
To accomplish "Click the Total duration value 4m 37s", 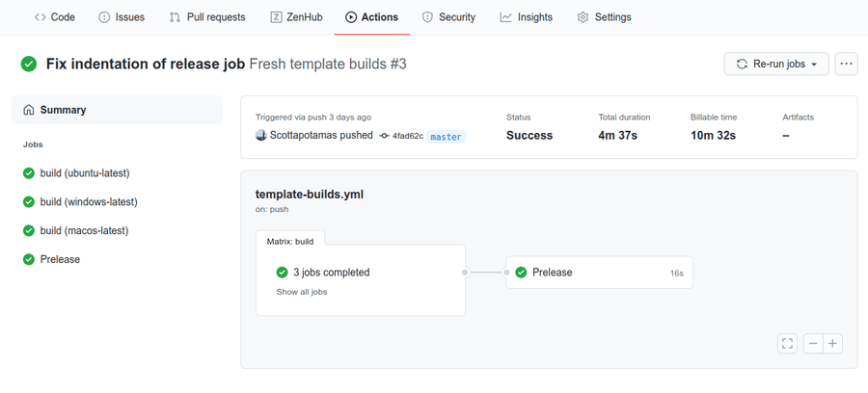I will 618,136.
